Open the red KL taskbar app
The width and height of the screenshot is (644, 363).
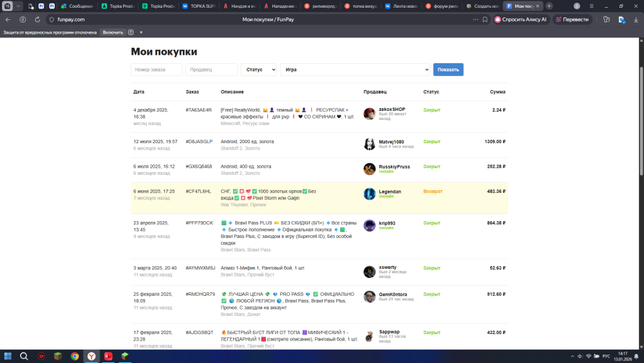coord(108,356)
